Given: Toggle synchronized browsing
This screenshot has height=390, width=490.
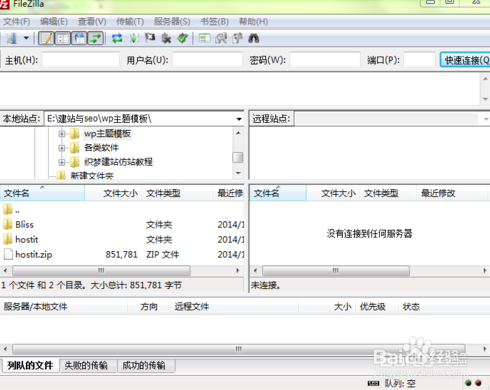Looking at the screenshot, I should (237, 38).
